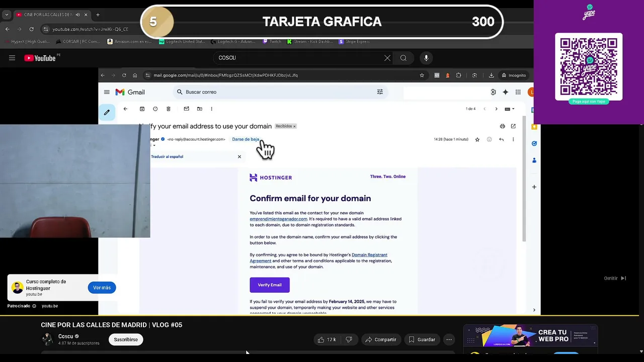
Task: Open the Gmail main menu hamburger
Action: (107, 92)
